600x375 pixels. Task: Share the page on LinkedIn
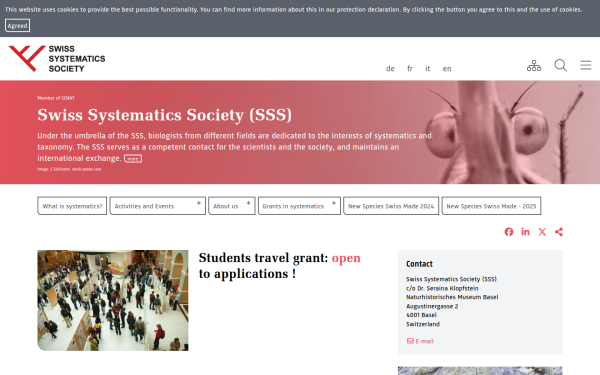(x=525, y=232)
